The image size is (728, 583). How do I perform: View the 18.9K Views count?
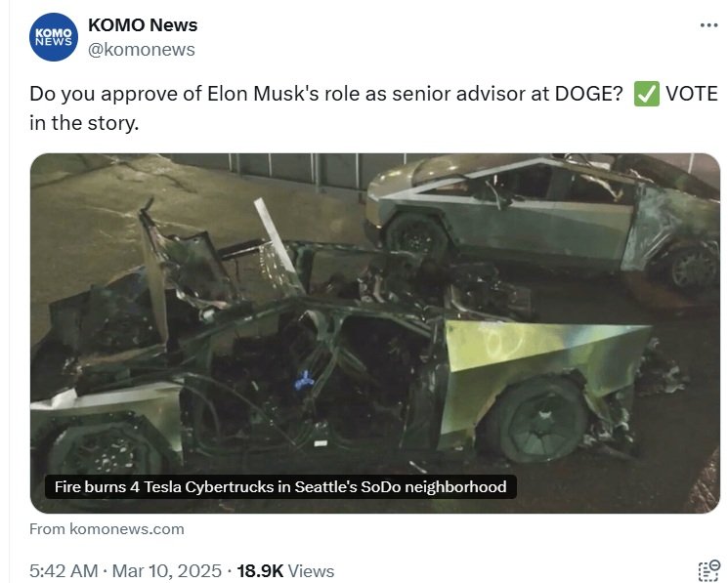click(x=285, y=571)
